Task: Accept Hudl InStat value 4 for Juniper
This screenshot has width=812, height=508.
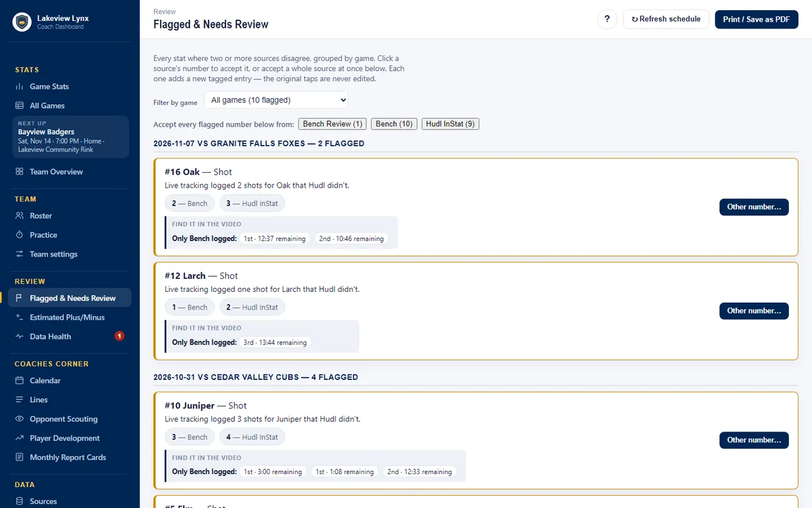Action: [252, 438]
